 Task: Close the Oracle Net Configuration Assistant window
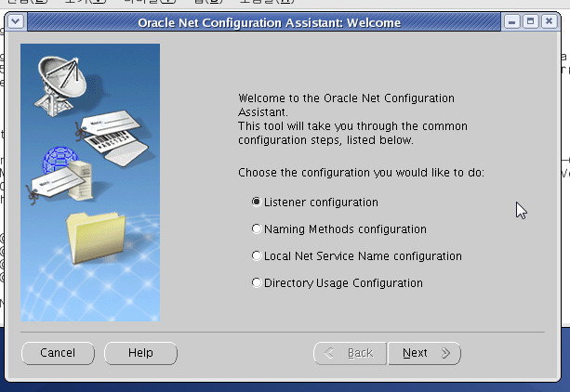pos(549,21)
